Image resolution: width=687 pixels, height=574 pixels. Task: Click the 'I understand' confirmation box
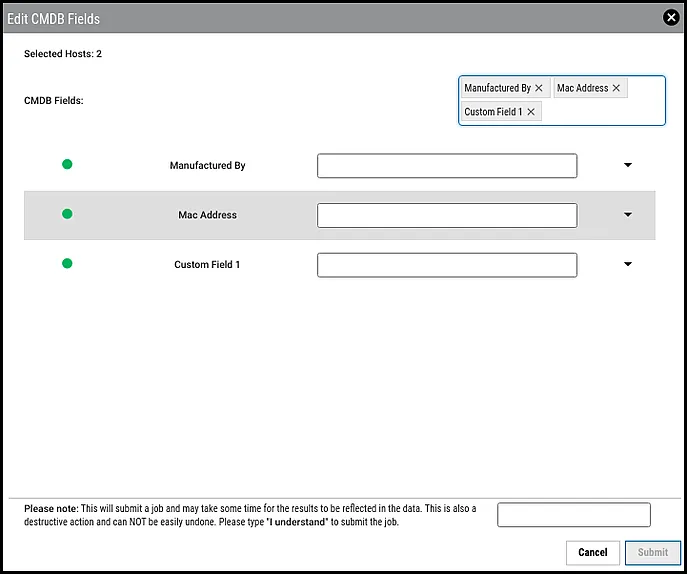(574, 515)
